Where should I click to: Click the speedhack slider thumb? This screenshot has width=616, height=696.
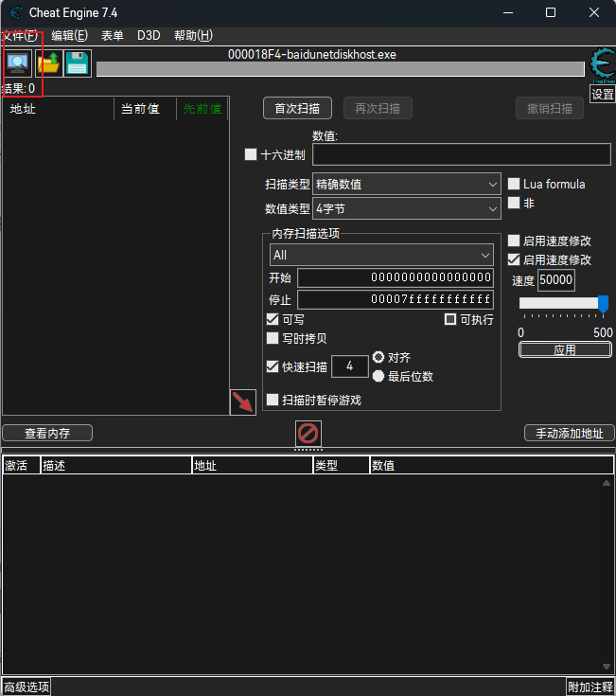pyautogui.click(x=603, y=304)
